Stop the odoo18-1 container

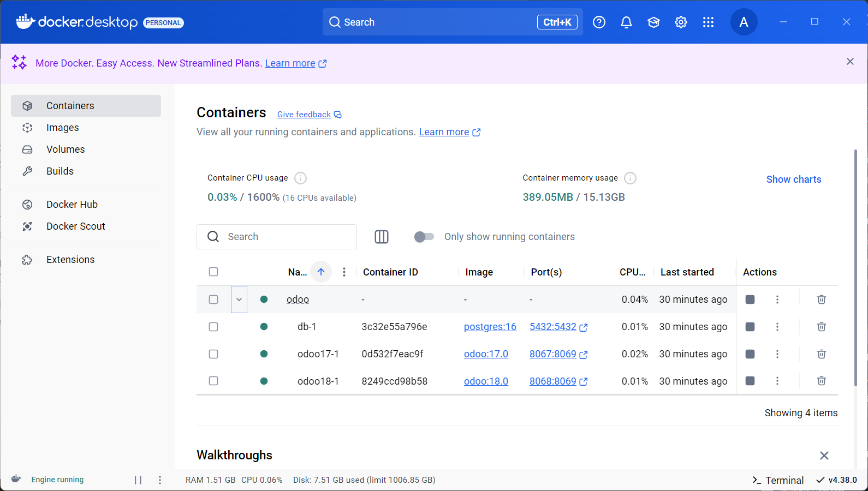pyautogui.click(x=750, y=381)
